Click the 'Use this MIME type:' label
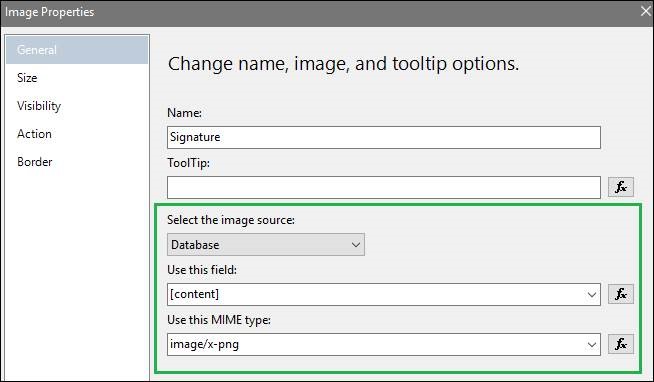This screenshot has width=654, height=382. [219, 320]
